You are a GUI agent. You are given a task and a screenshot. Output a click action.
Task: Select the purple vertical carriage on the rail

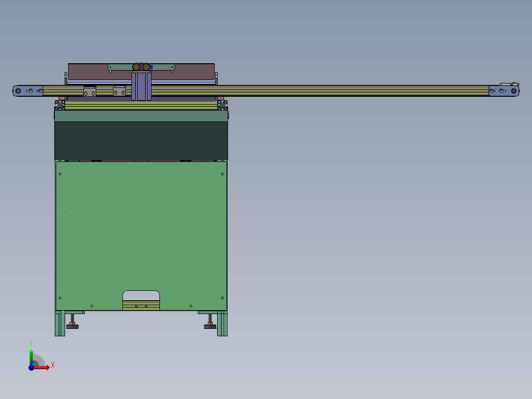[x=141, y=86]
